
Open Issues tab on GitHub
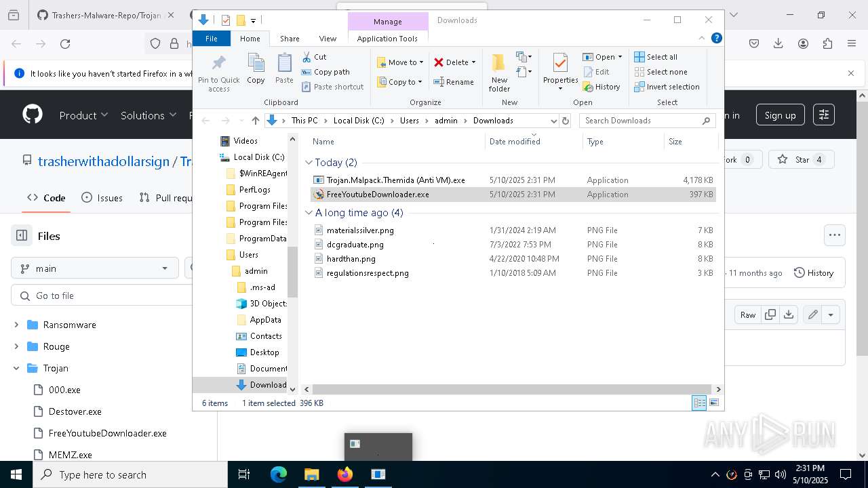102,198
